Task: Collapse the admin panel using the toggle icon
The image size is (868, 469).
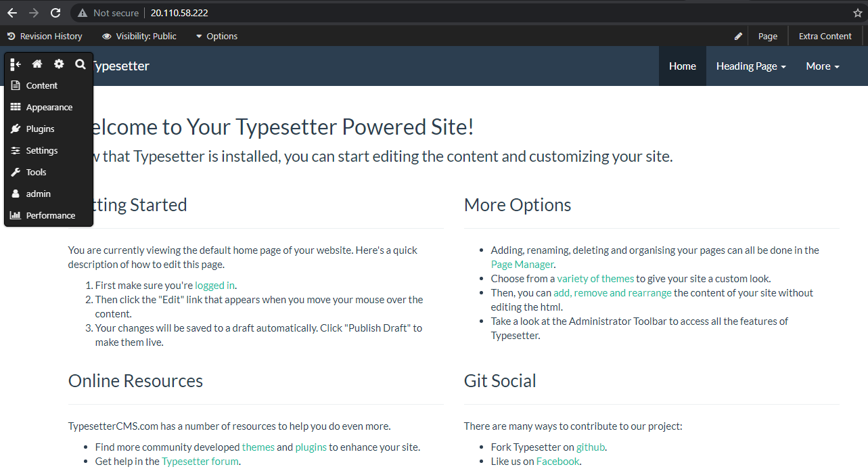Action: pyautogui.click(x=16, y=64)
